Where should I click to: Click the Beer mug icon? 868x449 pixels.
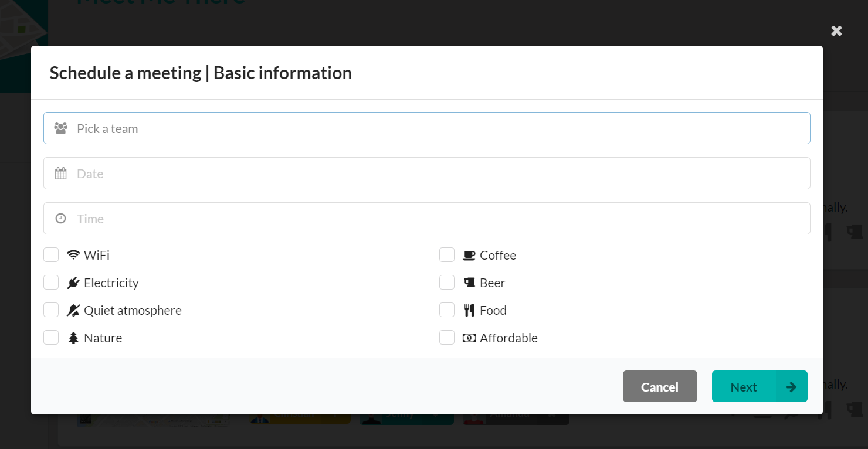pos(469,283)
